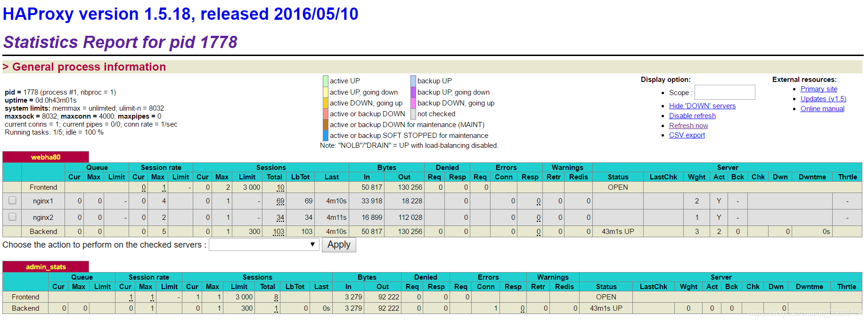Click webha80 Frontend bytes in 50 817
868x322 pixels.
click(372, 187)
